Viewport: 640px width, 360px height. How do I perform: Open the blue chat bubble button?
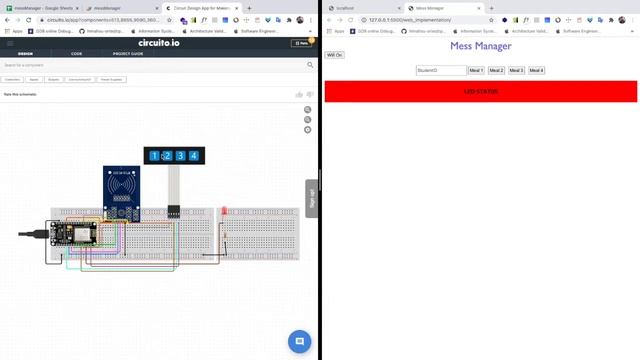(x=300, y=341)
